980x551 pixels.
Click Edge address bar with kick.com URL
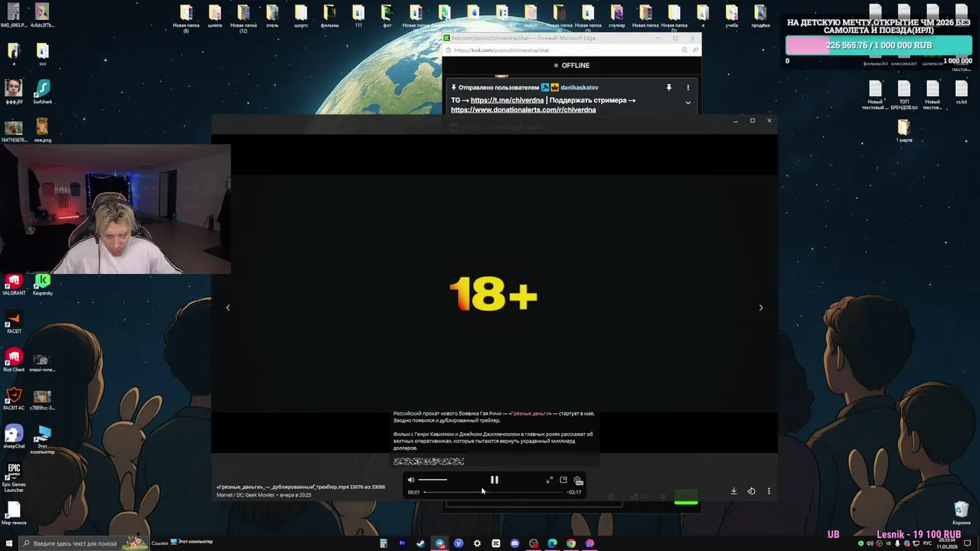[563, 50]
